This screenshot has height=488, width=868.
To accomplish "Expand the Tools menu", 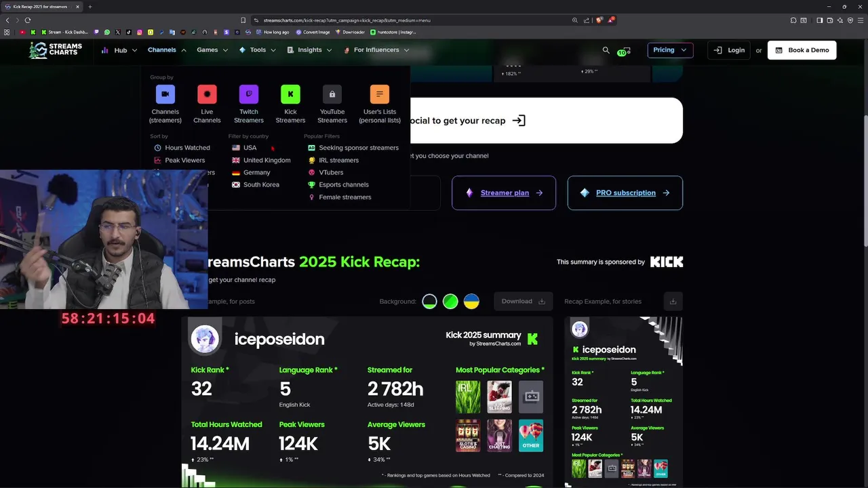I will 258,50.
